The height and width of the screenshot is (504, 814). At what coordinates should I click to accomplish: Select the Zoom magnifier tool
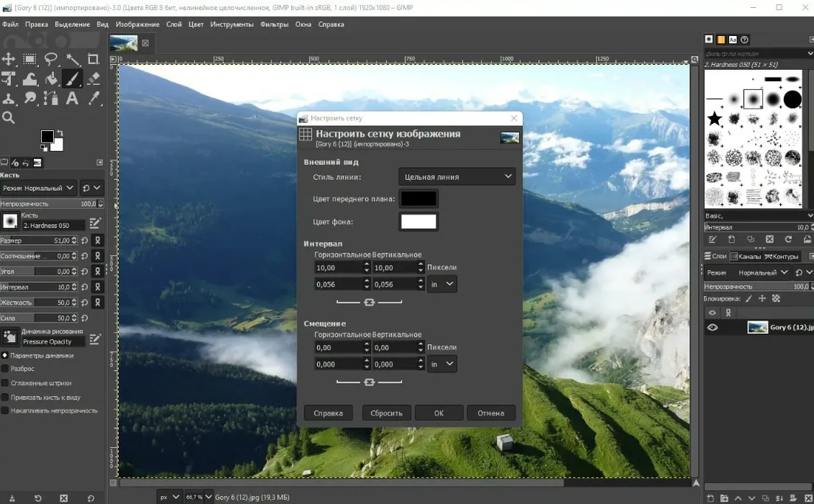[x=9, y=117]
